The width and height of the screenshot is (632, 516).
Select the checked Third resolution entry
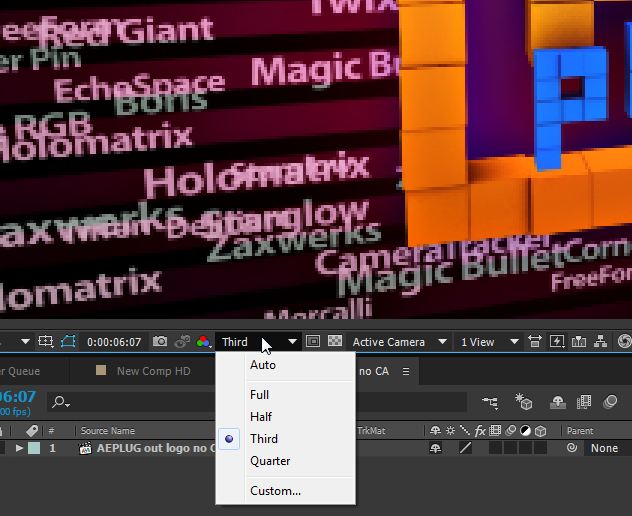coord(286,439)
